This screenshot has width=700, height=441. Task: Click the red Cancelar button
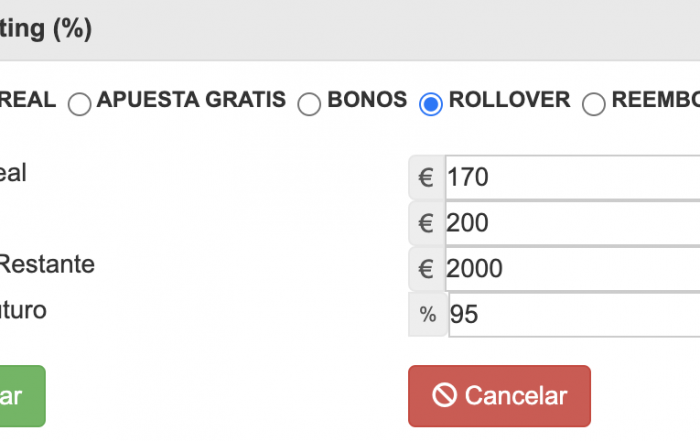tap(499, 396)
